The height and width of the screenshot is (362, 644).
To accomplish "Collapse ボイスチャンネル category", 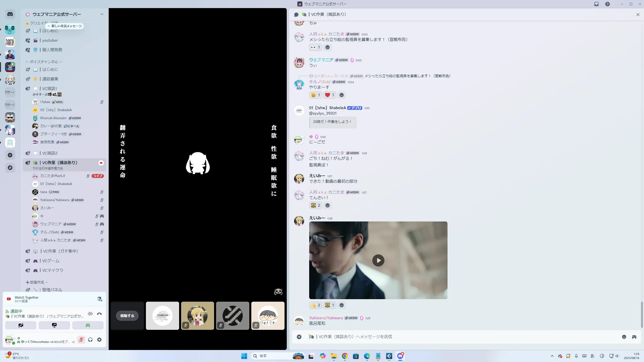I will (44, 62).
